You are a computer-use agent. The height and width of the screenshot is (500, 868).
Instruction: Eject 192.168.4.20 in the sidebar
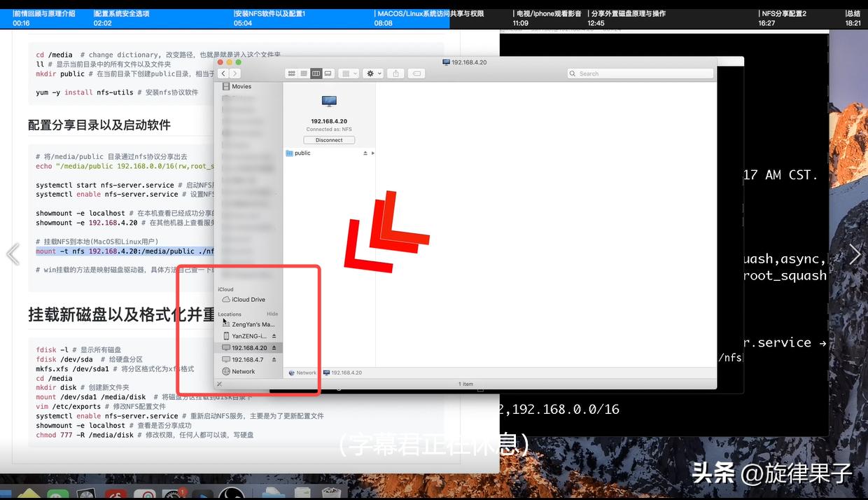(x=274, y=348)
